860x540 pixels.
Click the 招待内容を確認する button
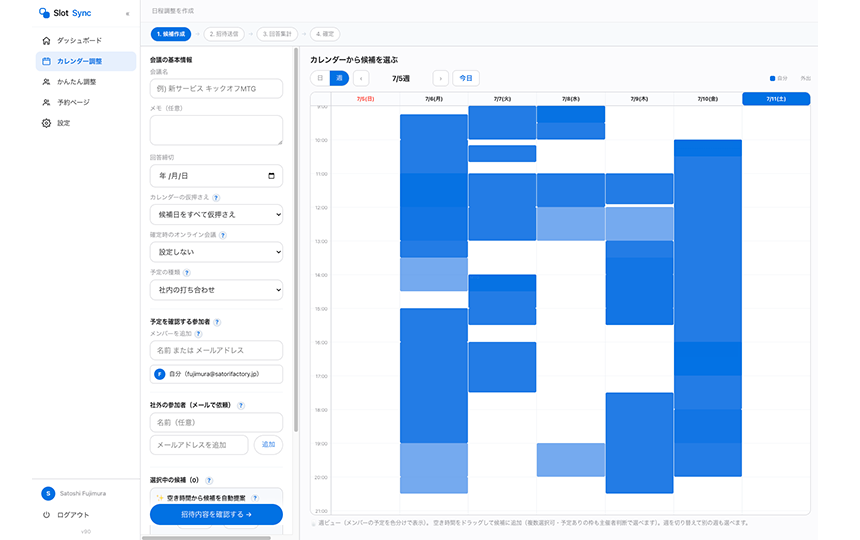coord(217,514)
